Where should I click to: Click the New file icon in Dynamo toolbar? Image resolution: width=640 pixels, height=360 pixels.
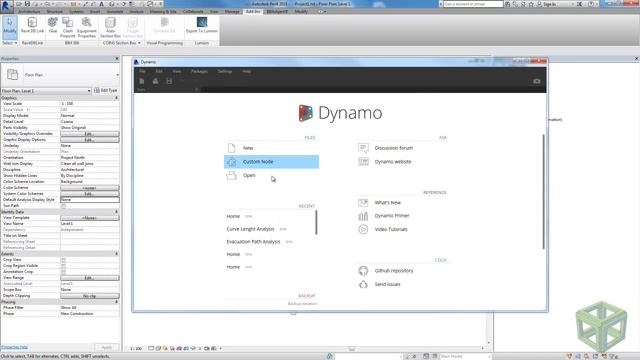(142, 81)
